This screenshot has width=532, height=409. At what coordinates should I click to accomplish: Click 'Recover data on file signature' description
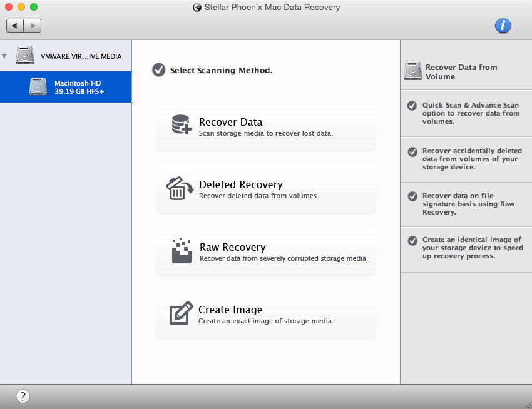point(469,204)
